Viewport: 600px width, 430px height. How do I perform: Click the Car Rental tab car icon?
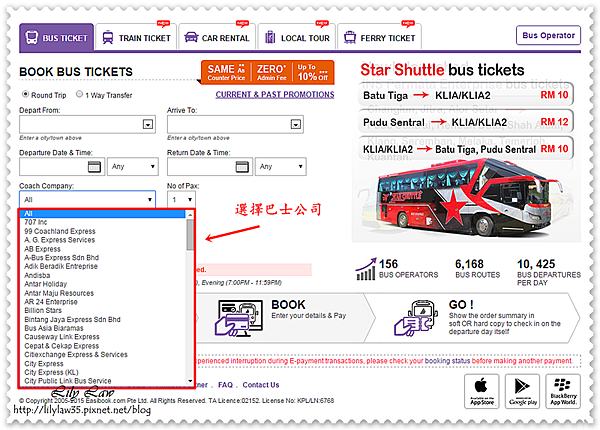pos(191,37)
